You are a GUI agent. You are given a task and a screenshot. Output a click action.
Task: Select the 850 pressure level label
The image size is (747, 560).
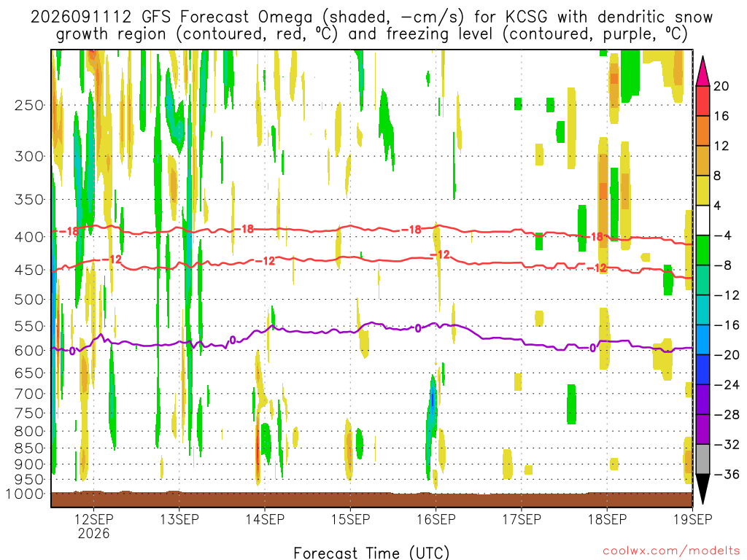[x=29, y=448]
